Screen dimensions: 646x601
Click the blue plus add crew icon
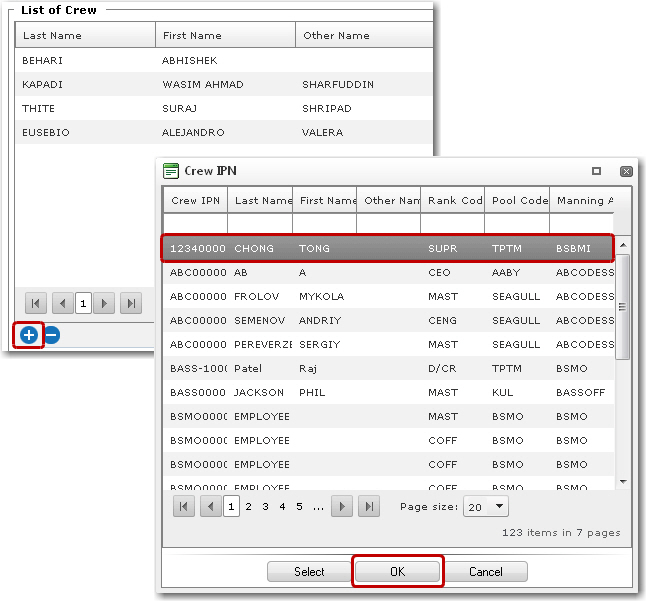[x=29, y=335]
